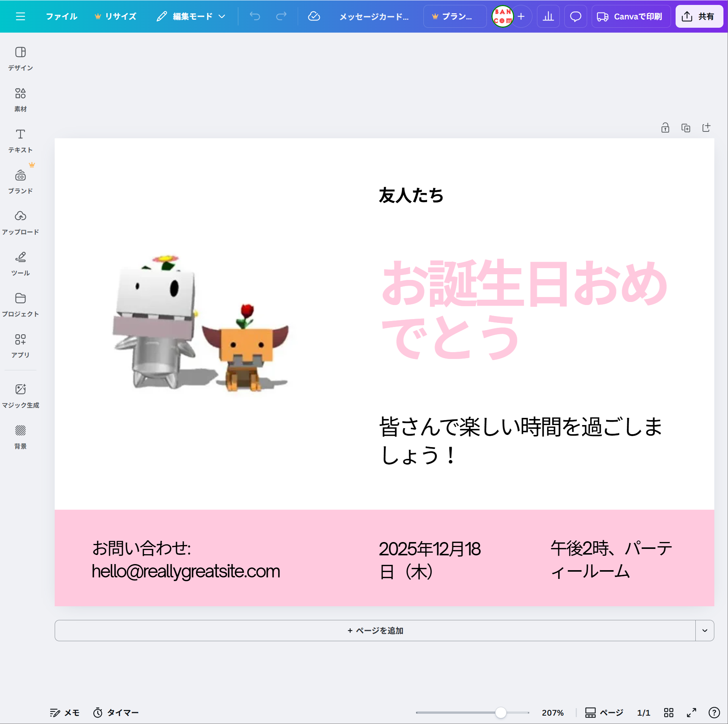Open the マジック生成 panel
This screenshot has height=724, width=728.
pyautogui.click(x=21, y=396)
